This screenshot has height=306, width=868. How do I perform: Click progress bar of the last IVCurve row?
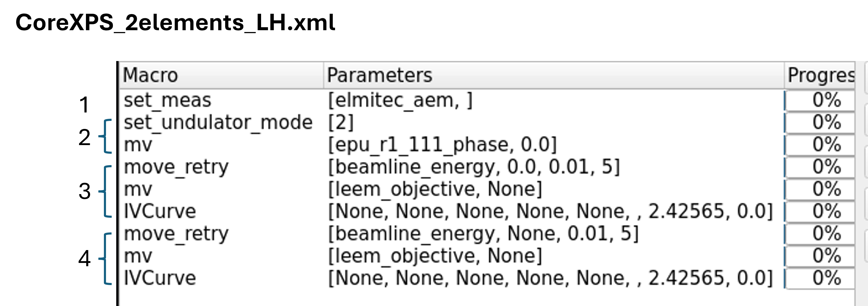820,278
